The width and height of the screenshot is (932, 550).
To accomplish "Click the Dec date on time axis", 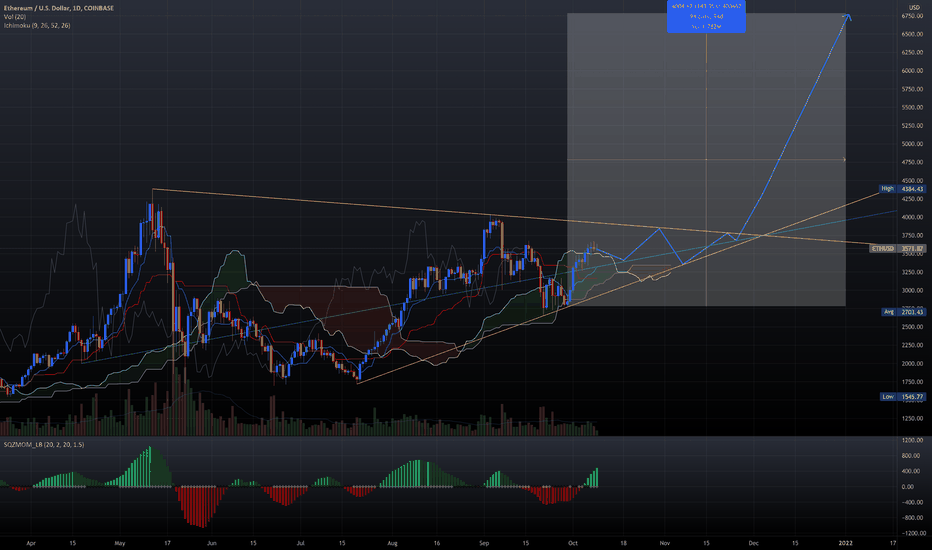I will click(x=753, y=543).
